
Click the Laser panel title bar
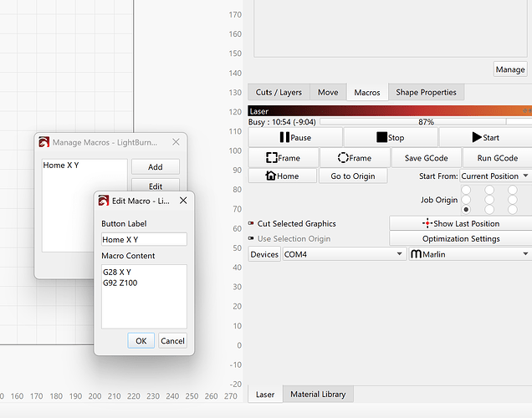click(x=390, y=111)
